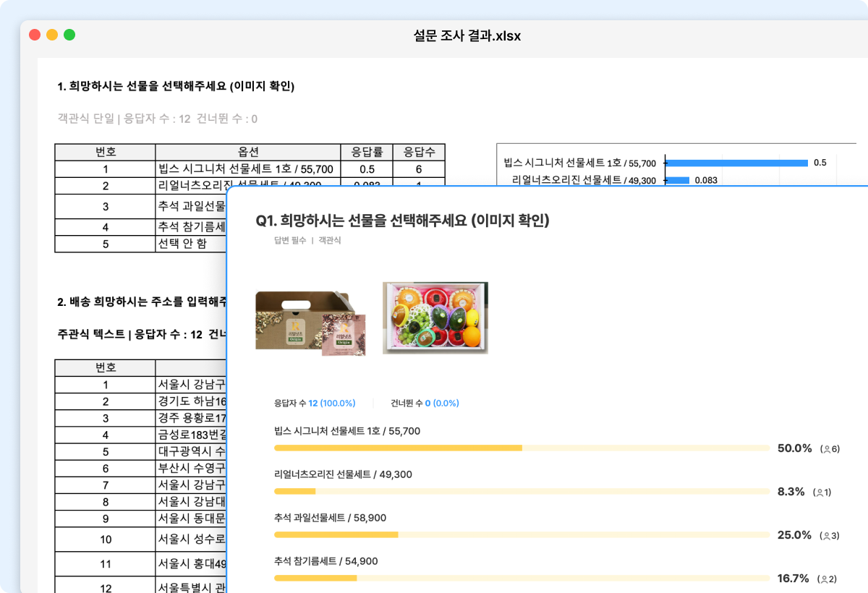Click the yellow minimize traffic light icon
The image size is (868, 593).
(x=51, y=34)
